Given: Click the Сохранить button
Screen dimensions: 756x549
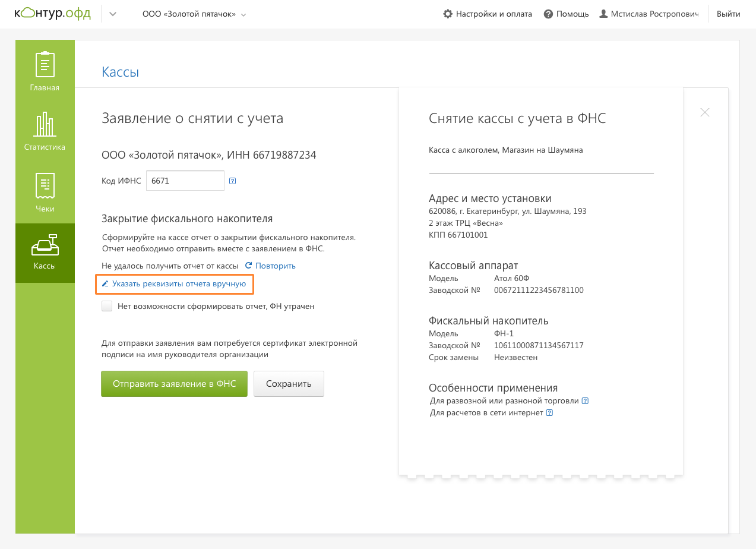Looking at the screenshot, I should tap(289, 384).
